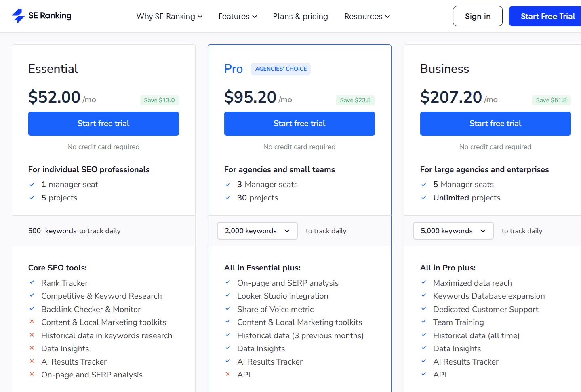581x392 pixels.
Task: Click cross icon beside Essential Data Insights
Action: [32, 348]
